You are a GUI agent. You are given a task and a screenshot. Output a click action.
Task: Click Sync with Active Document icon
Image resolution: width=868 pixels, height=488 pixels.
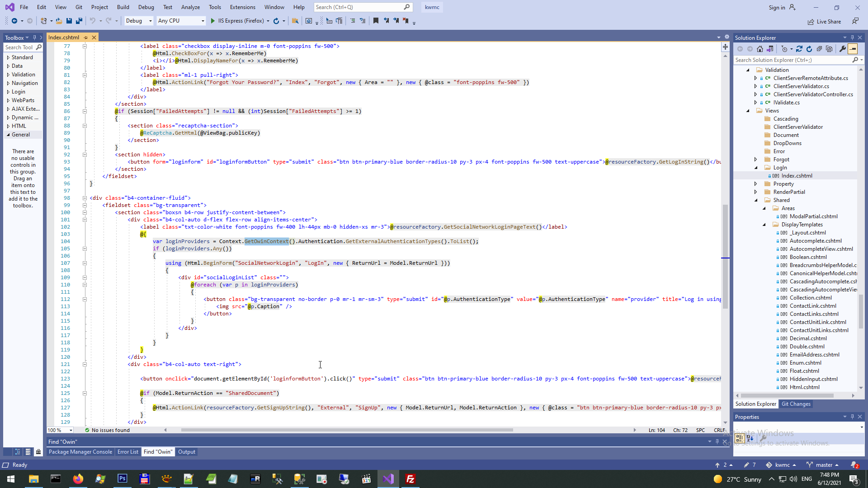799,49
